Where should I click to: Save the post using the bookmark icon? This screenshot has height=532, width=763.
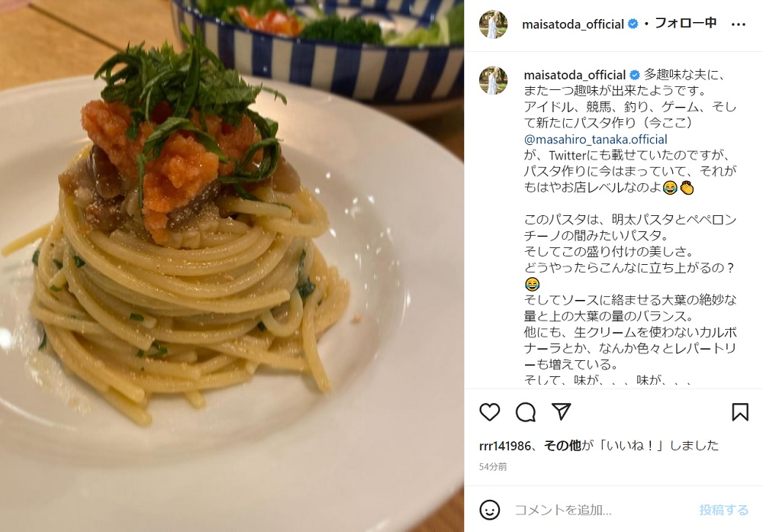740,412
